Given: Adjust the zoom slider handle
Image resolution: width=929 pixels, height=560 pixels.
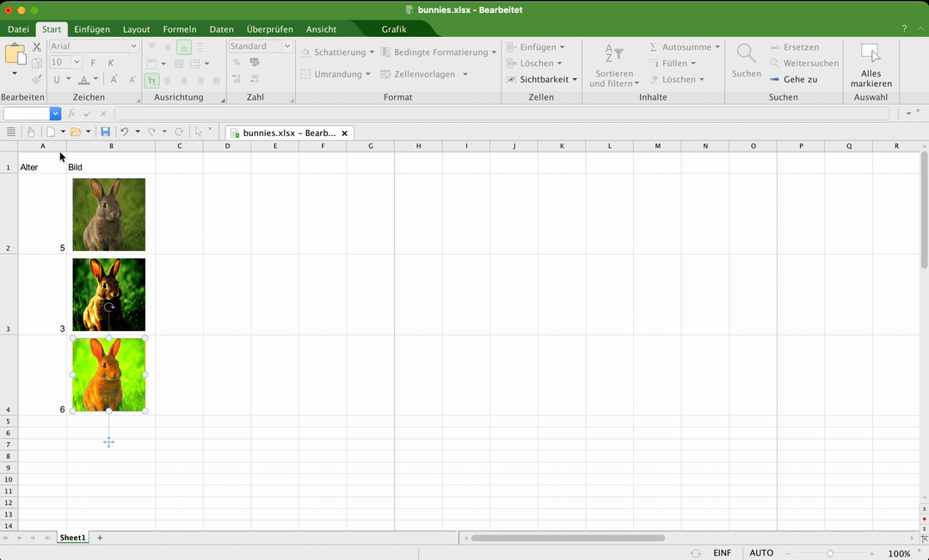Looking at the screenshot, I should point(829,553).
